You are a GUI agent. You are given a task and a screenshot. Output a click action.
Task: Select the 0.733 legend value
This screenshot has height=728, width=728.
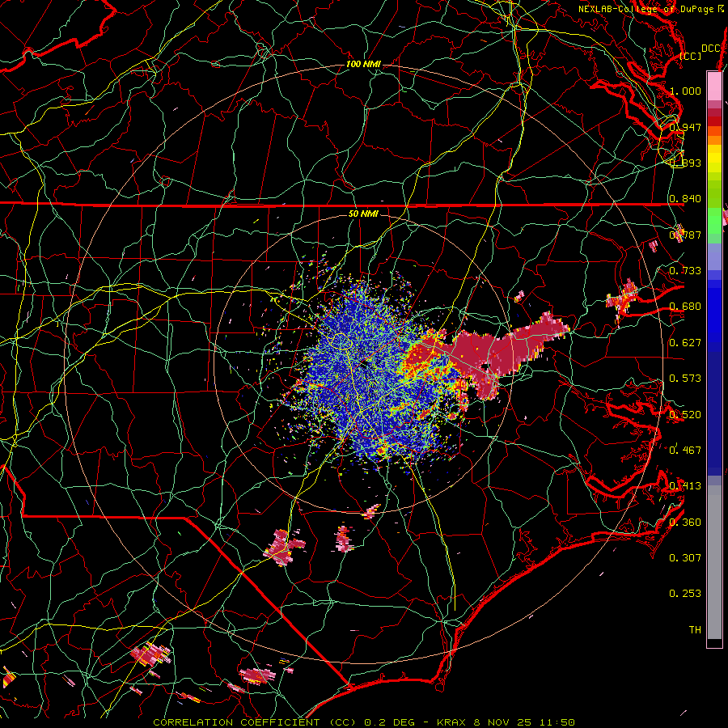(x=685, y=271)
